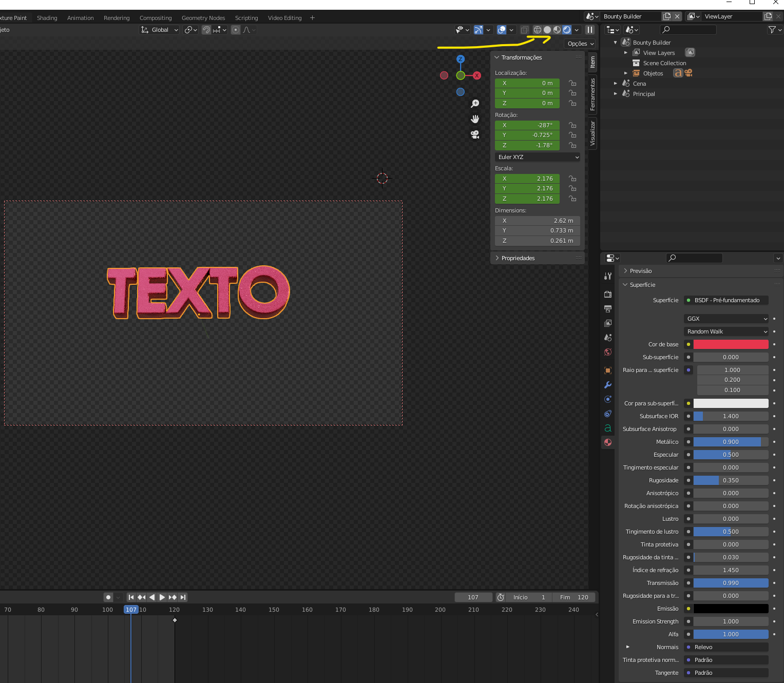Image resolution: width=784 pixels, height=683 pixels.
Task: Open the Physics properties tab icon
Action: click(608, 399)
